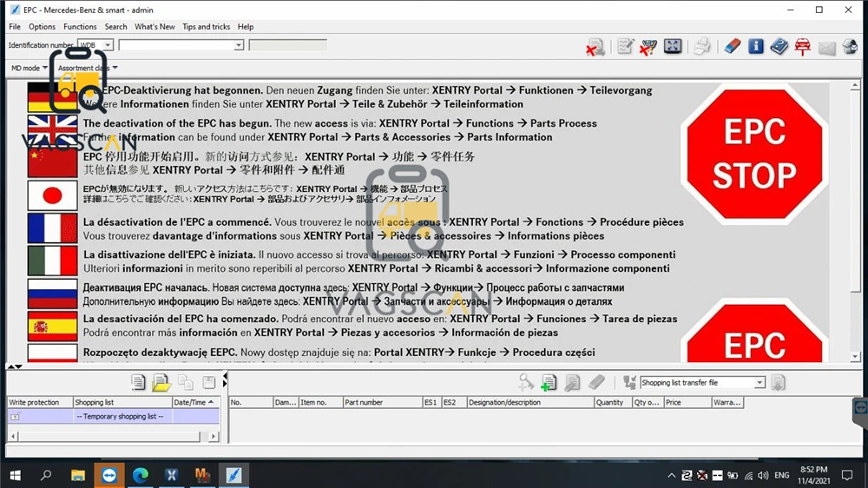Click the delete document icon with red X
868x488 pixels.
tap(595, 47)
